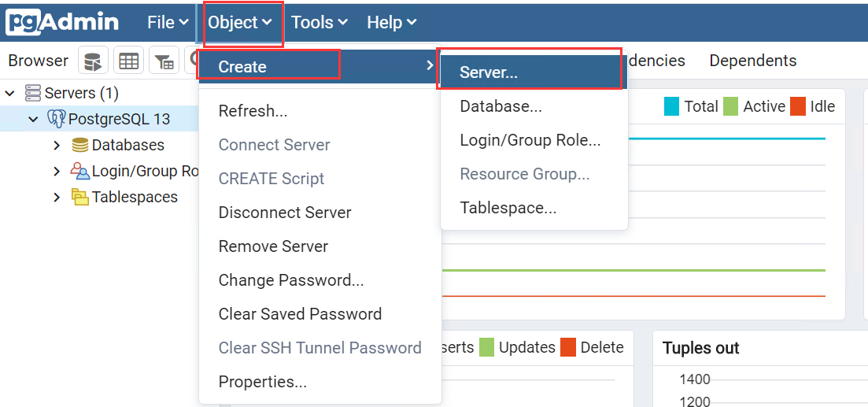Switch to the Dependents tab
This screenshot has height=407, width=868.
(x=752, y=61)
